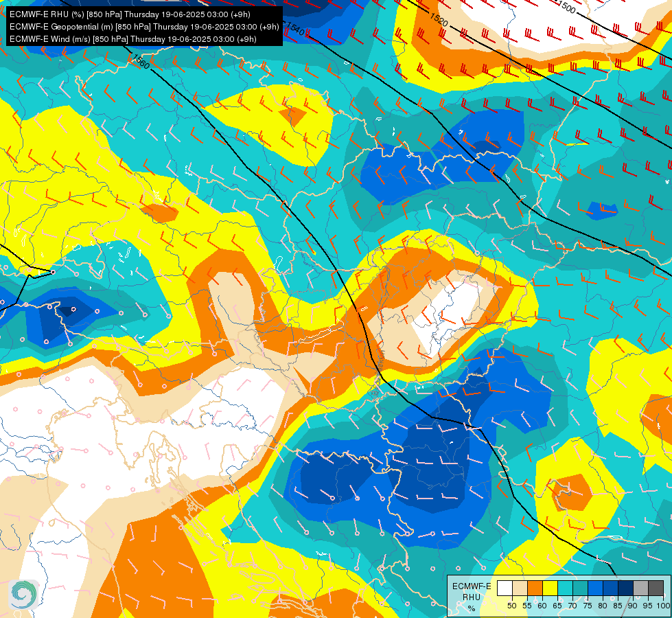This screenshot has width=672, height=618.
Task: Click the legend value '50'
Action: click(x=511, y=606)
